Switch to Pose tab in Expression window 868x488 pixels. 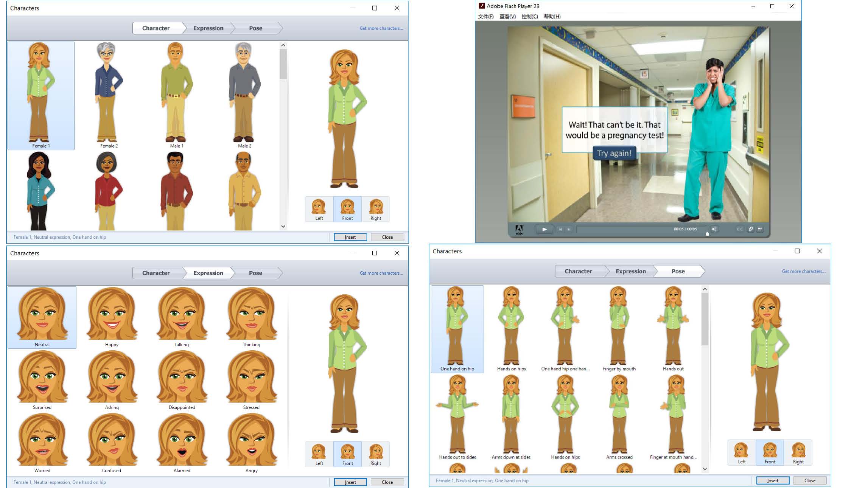tap(255, 273)
